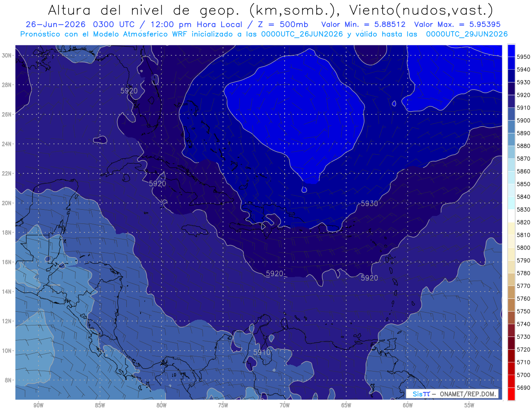Select the 70W longitude axis label
This screenshot has height=411, width=532.
[285, 405]
